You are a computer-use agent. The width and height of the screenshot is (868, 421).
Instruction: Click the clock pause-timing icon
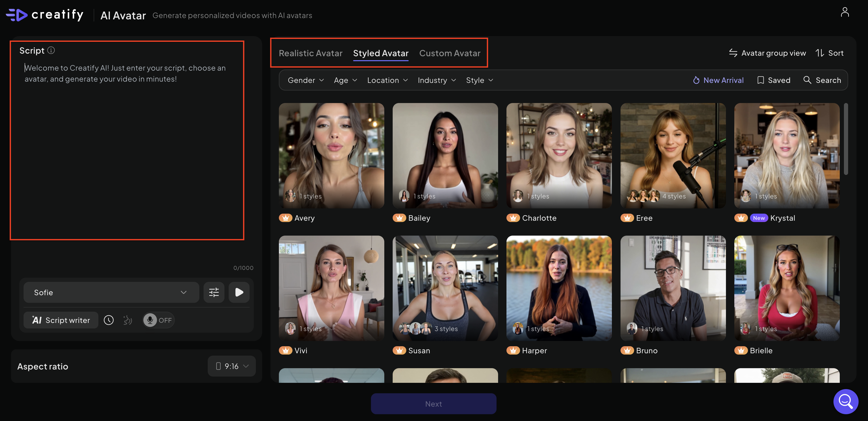109,320
